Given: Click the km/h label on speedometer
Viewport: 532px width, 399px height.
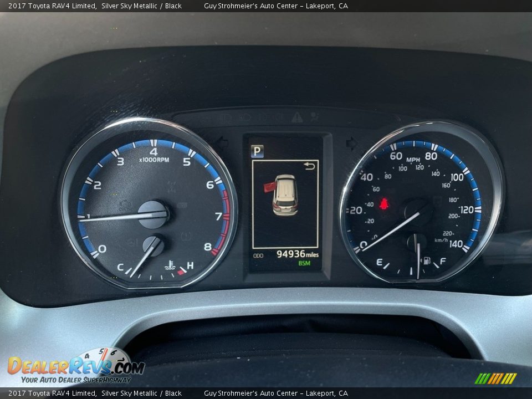Looking at the screenshot, I should (x=441, y=240).
